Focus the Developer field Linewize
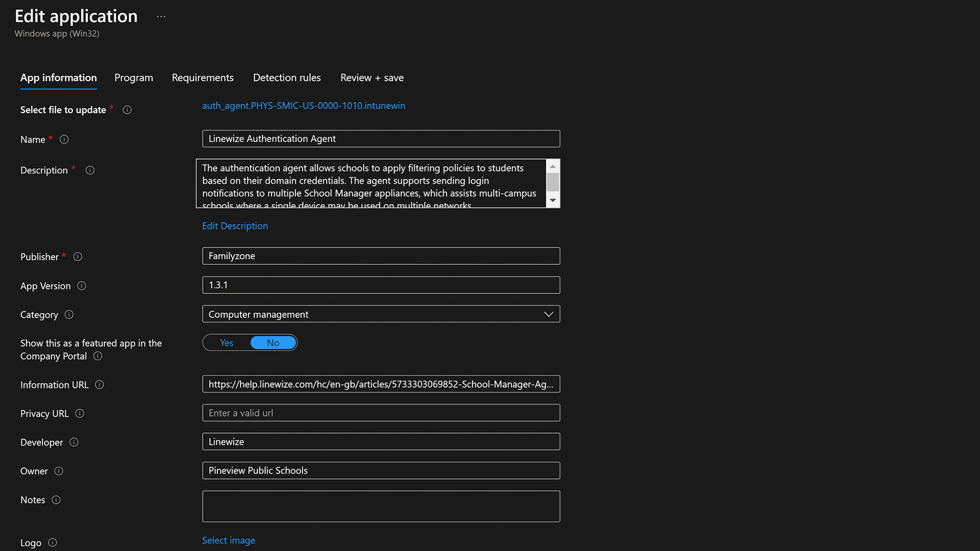The image size is (980, 551). [x=381, y=442]
